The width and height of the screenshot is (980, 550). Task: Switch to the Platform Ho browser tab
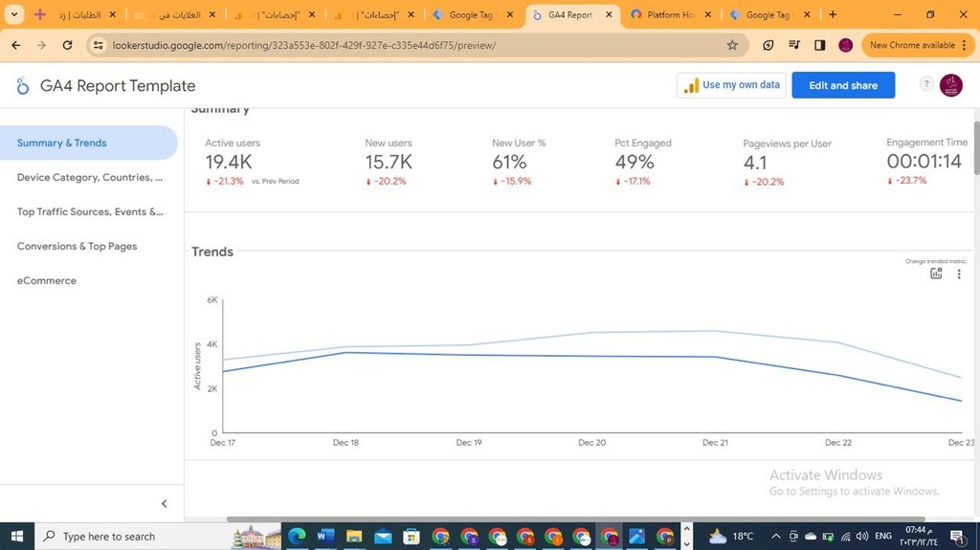(671, 14)
